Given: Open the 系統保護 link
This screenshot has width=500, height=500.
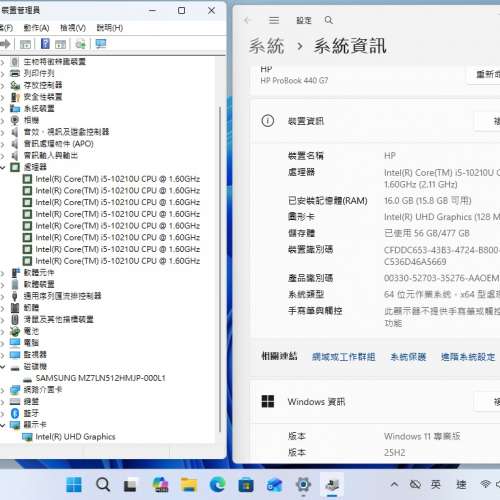Looking at the screenshot, I should [x=408, y=357].
